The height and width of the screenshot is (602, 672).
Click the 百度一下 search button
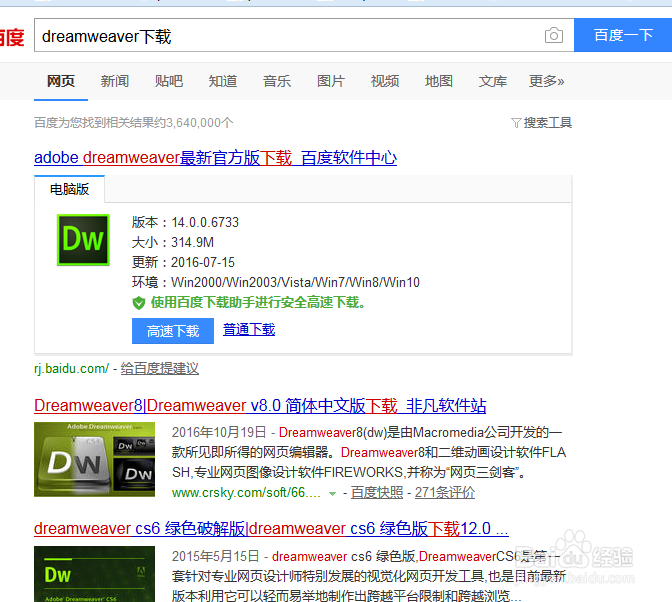(623, 35)
